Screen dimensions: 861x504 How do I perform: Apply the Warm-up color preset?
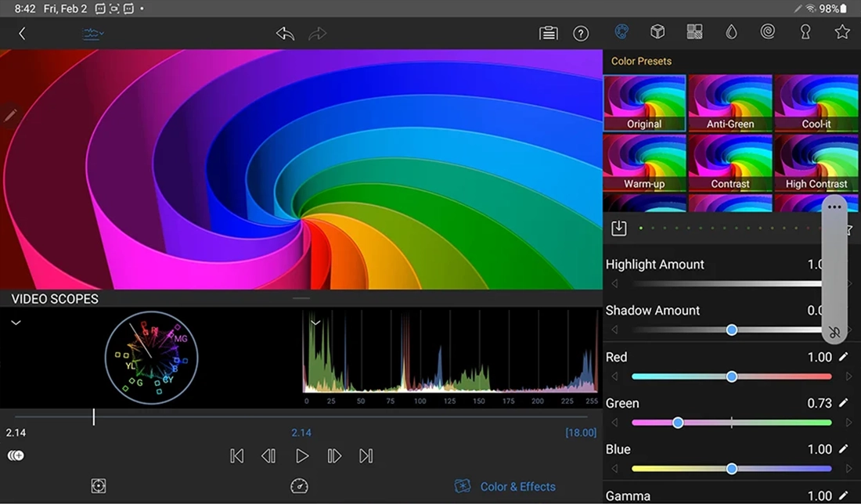click(x=644, y=163)
